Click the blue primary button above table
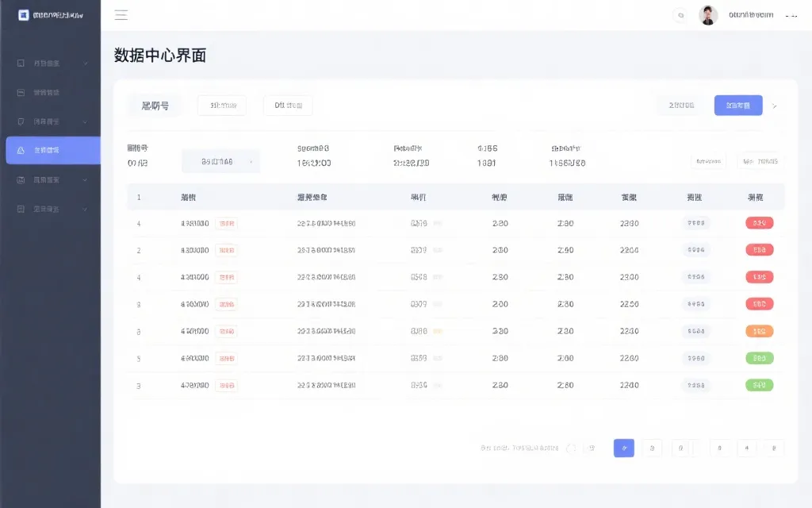This screenshot has height=508, width=812. pos(737,106)
